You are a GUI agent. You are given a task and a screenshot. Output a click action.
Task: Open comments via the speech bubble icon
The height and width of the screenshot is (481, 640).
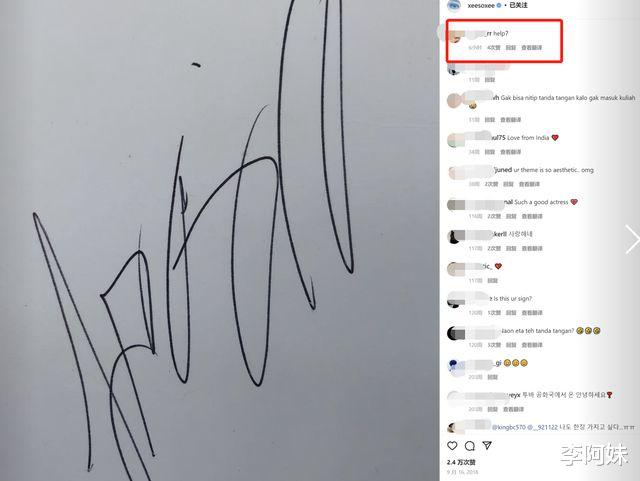470,445
